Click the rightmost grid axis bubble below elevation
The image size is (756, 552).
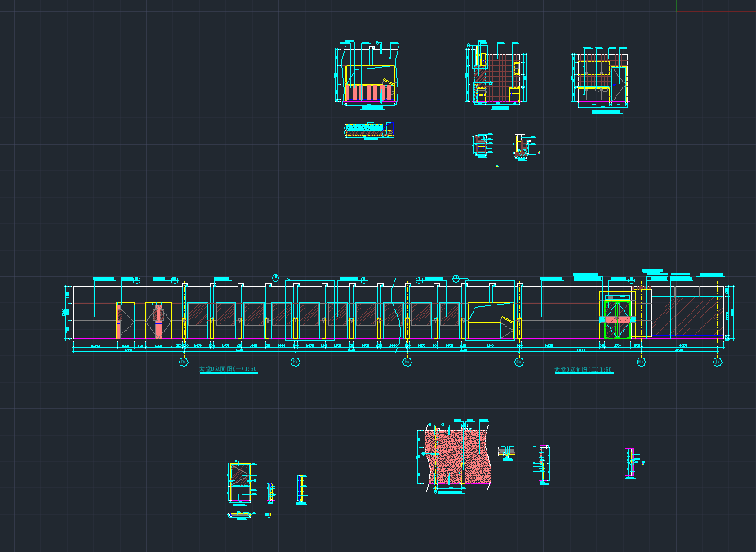pyautogui.click(x=717, y=362)
